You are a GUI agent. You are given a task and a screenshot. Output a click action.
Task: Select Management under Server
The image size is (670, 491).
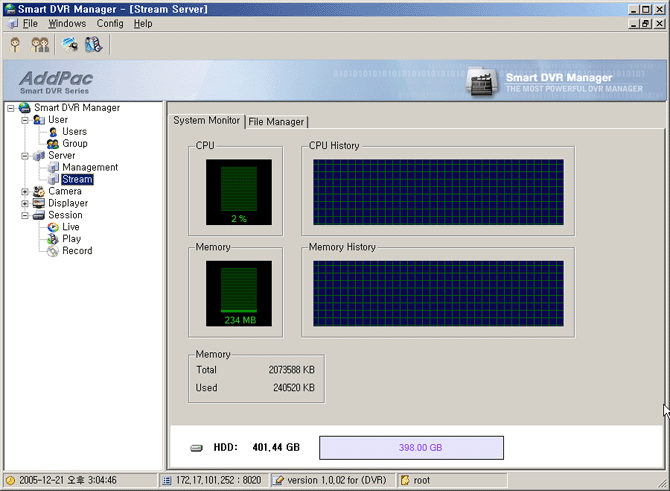(90, 168)
